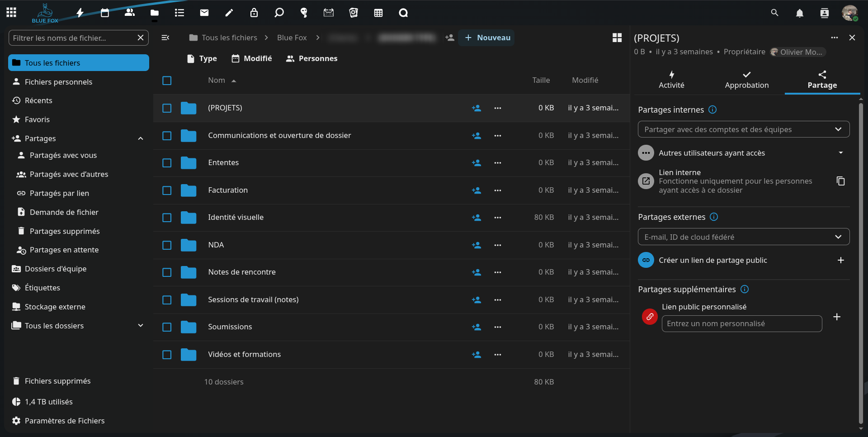Open the Mail app icon
The height and width of the screenshot is (437, 868).
(204, 13)
